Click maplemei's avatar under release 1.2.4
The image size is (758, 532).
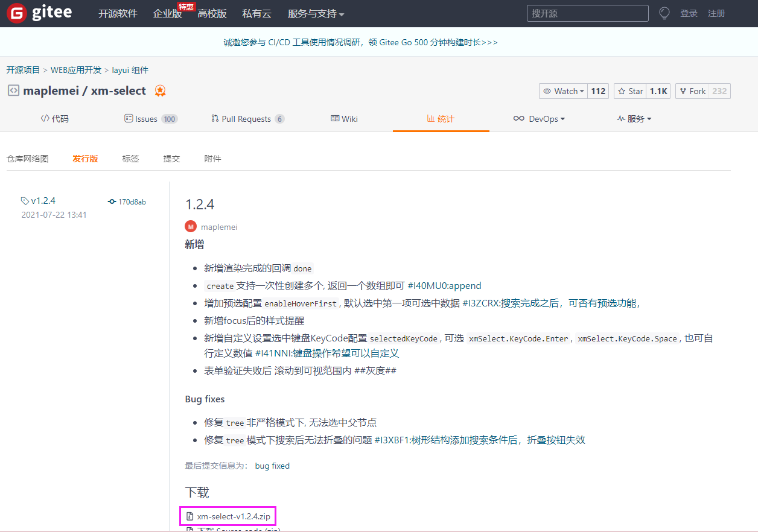[x=190, y=226]
